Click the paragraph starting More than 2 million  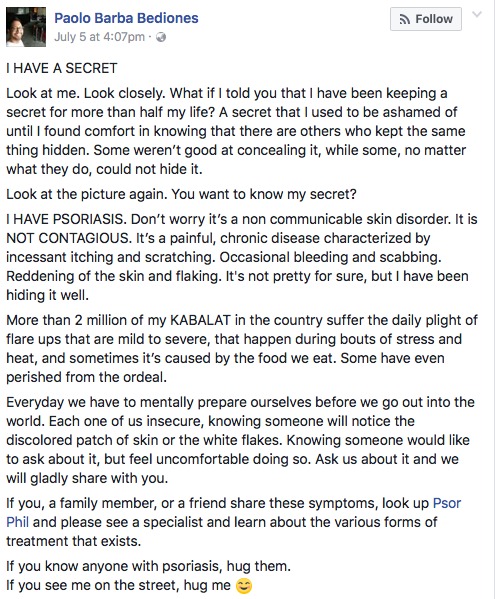(242, 349)
